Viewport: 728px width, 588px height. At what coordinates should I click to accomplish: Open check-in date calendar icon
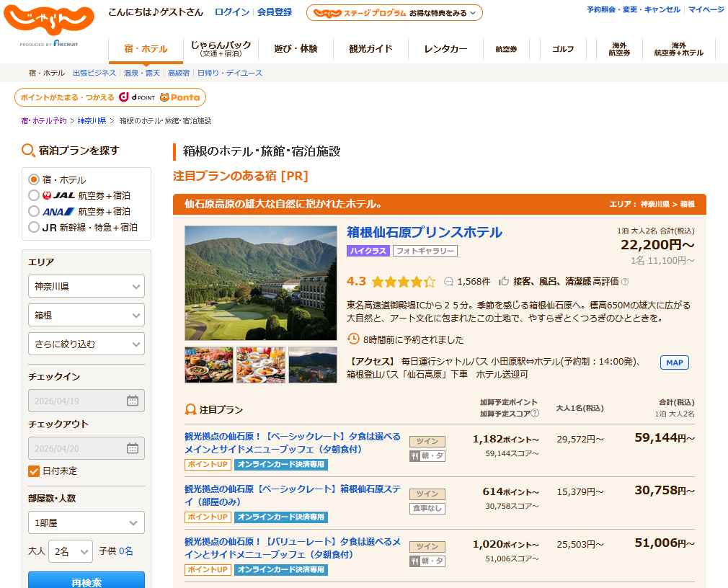point(132,401)
